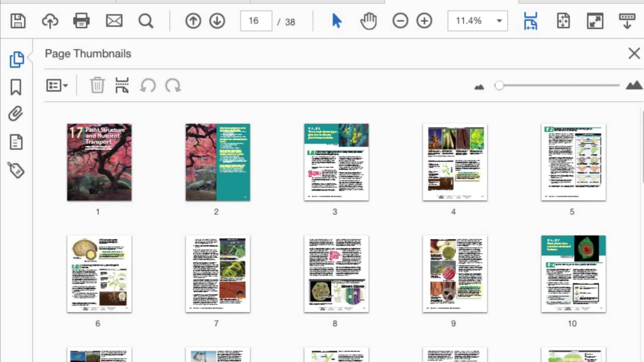Select page 1 Plant Structure cover thumbnail
644x362 pixels.
click(99, 162)
